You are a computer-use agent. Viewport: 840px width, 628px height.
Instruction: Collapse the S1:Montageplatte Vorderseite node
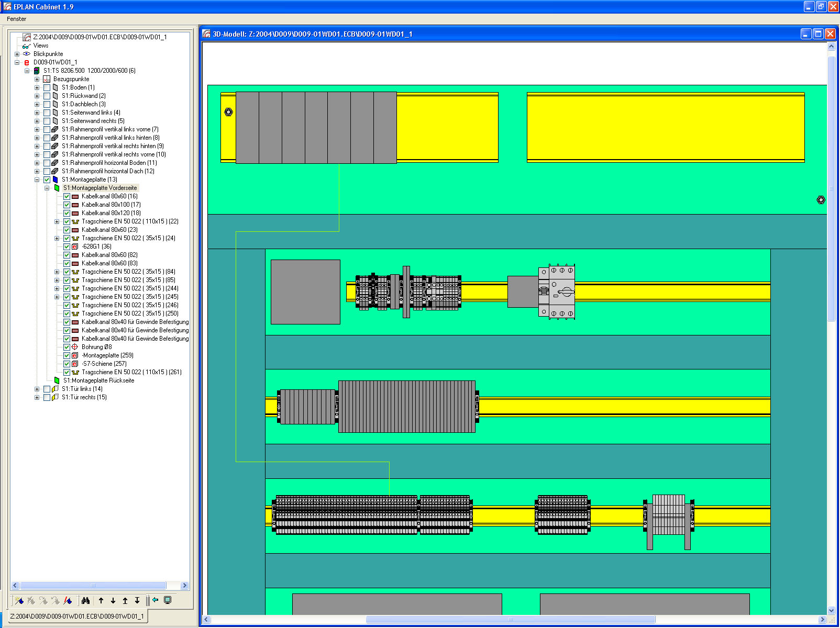click(47, 188)
